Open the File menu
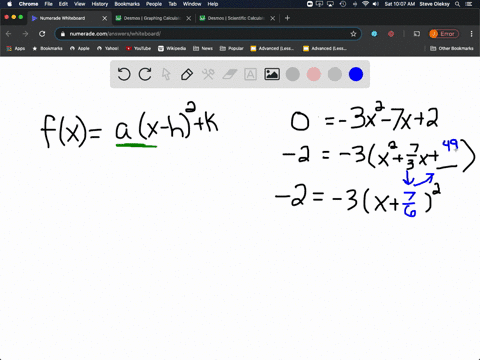This screenshot has width=480, height=360. (49, 4)
